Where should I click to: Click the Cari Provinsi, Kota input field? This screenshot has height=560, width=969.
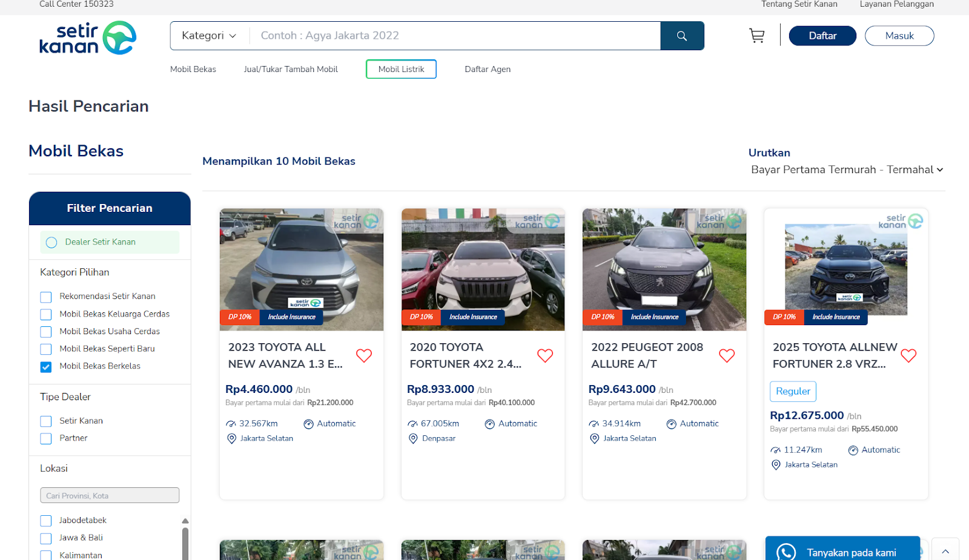point(110,495)
